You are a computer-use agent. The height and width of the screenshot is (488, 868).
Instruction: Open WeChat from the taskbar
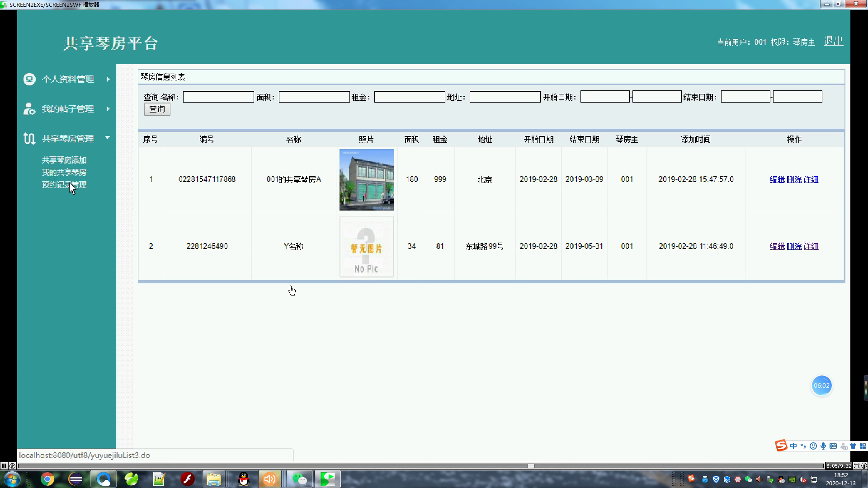[x=299, y=479]
